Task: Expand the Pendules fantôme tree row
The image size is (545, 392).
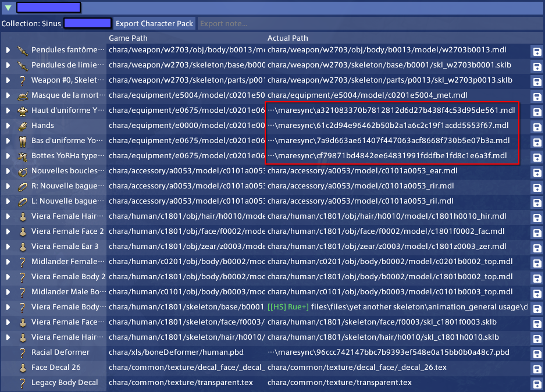Action: coord(8,50)
